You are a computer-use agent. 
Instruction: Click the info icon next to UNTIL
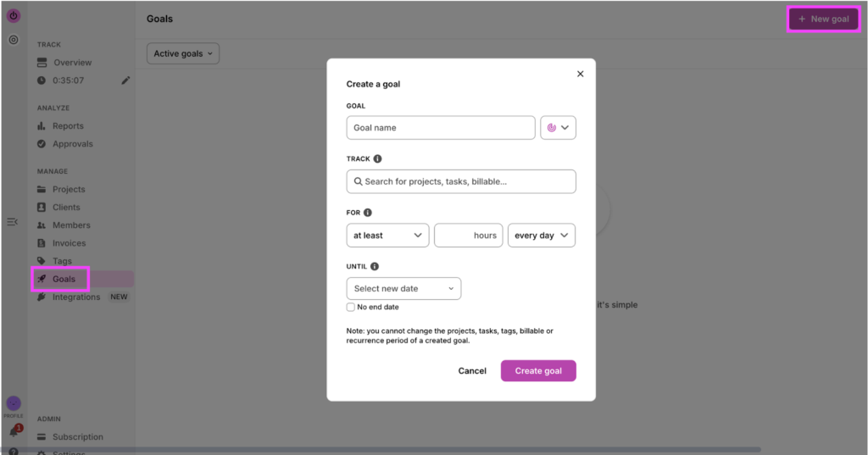coord(375,266)
